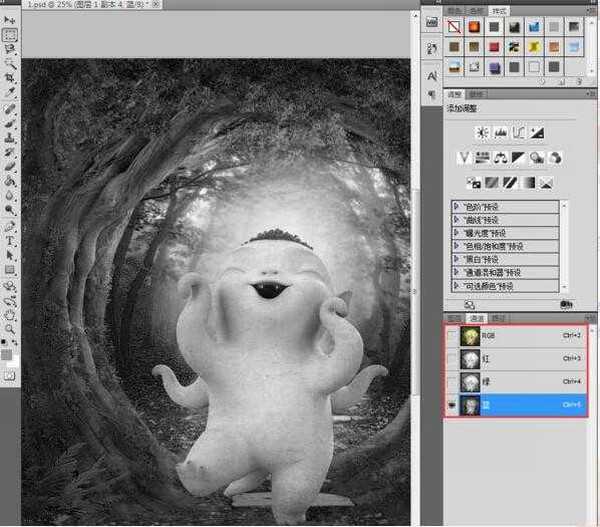
Task: Select the Rectangular Marquee tool
Action: [10, 34]
